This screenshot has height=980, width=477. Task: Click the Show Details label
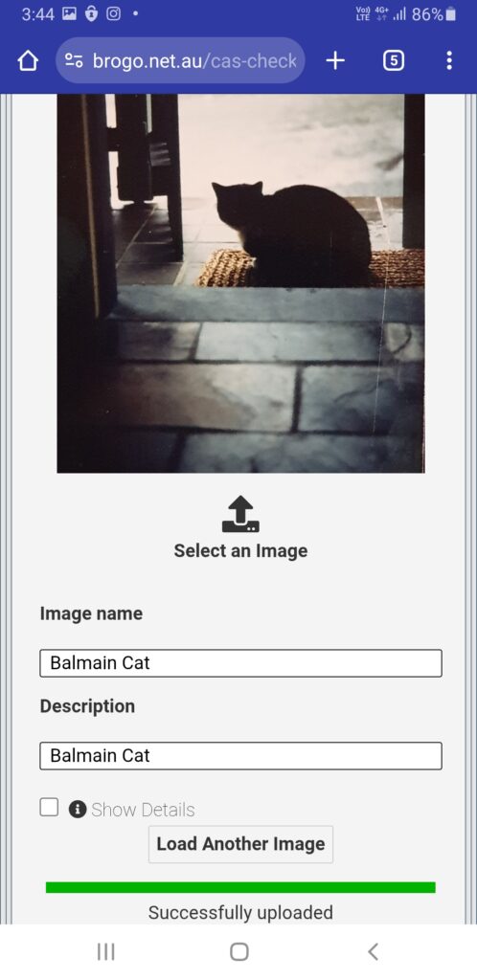pos(143,810)
